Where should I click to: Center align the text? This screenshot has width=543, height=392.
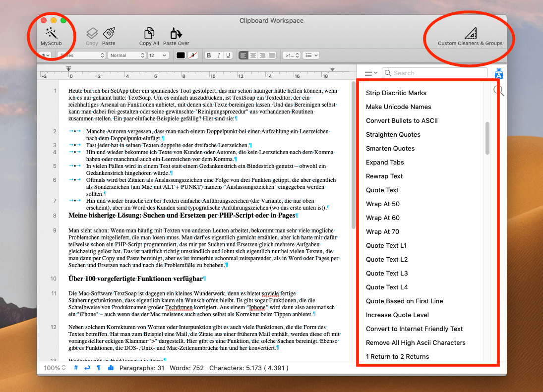(253, 56)
